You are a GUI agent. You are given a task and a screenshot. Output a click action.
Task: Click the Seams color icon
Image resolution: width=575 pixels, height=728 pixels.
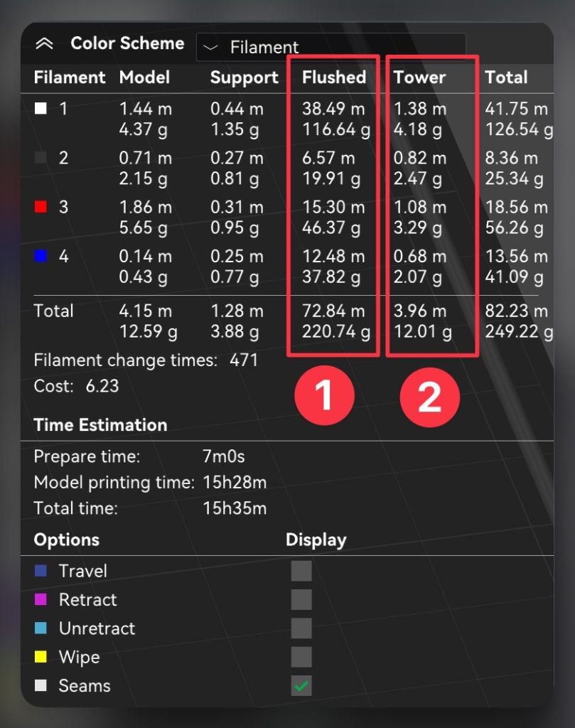[x=41, y=686]
